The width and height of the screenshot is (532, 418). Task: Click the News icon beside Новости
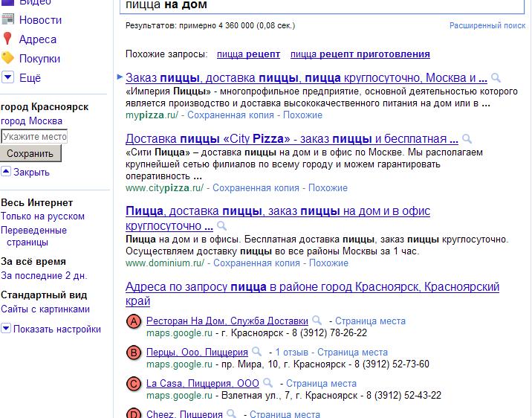tap(7, 19)
